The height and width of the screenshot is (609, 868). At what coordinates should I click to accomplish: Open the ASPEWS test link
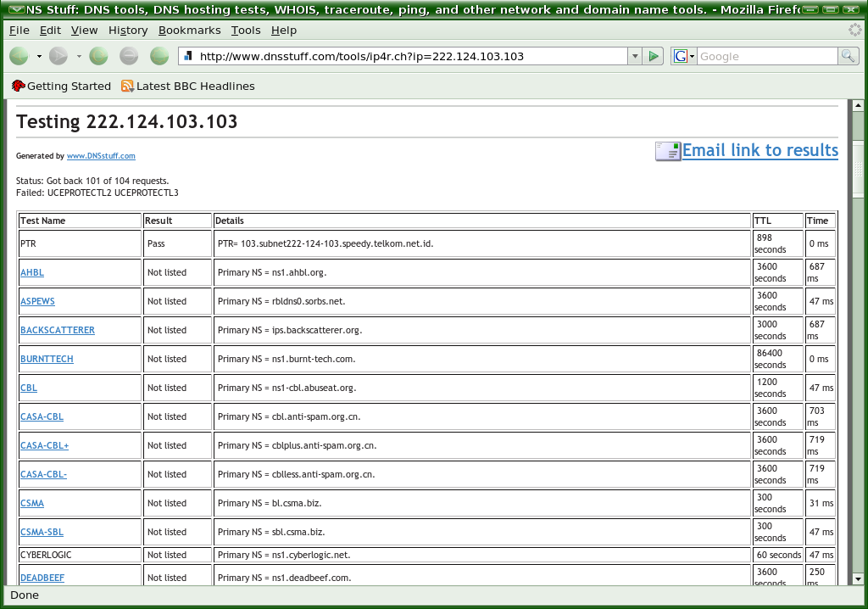[37, 301]
